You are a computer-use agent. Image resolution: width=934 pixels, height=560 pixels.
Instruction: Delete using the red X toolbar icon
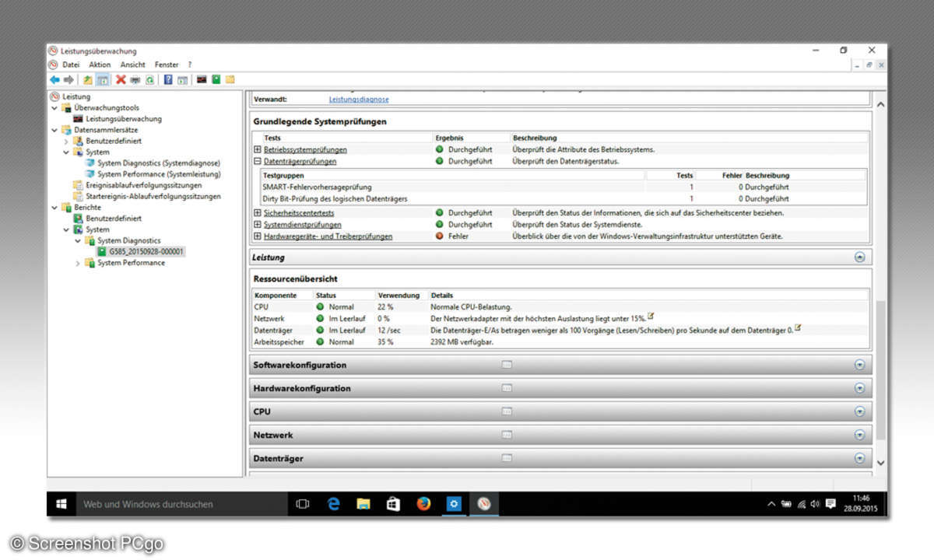click(x=121, y=79)
